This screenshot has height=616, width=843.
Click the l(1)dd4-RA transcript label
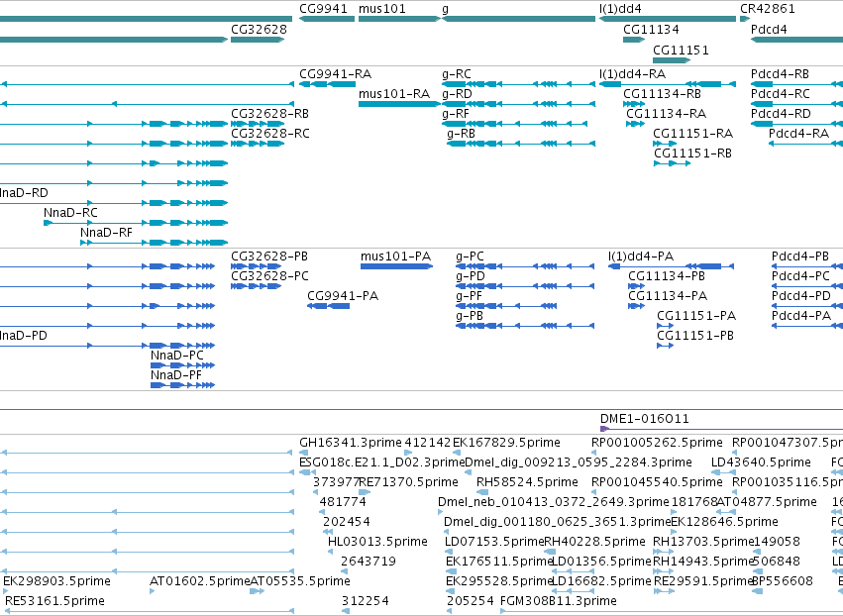coord(632,74)
